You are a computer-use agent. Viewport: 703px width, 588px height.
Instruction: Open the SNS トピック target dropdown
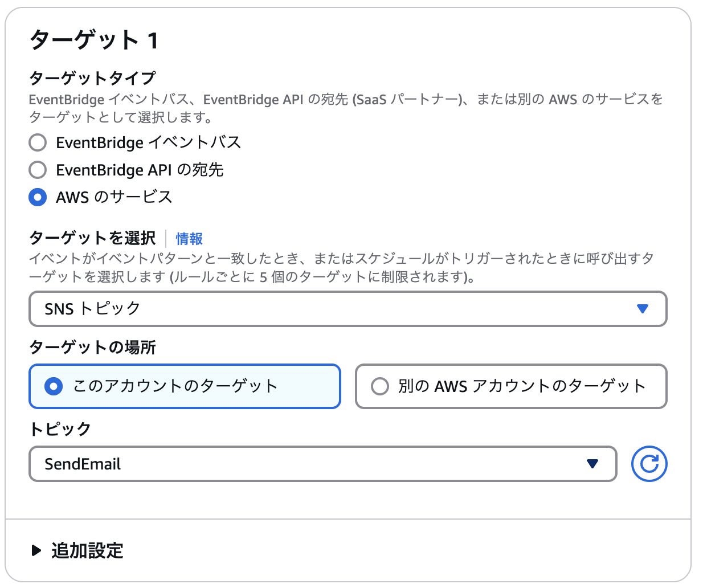pos(348,309)
